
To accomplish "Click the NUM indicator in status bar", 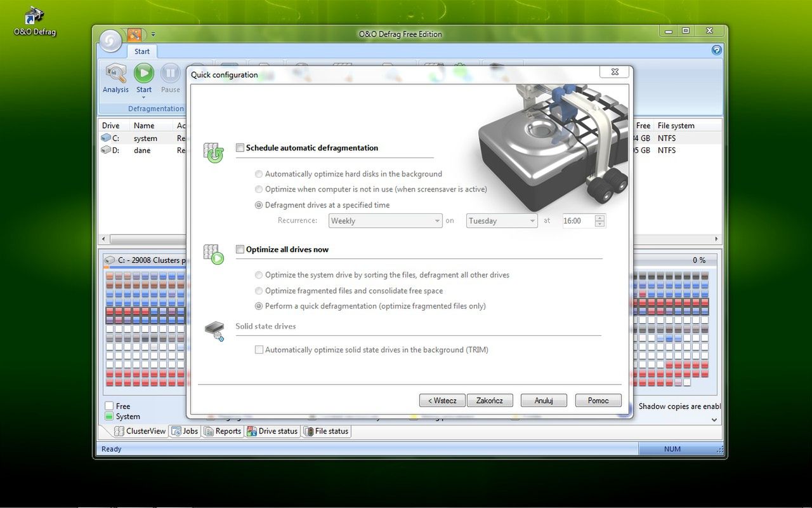I will coord(672,449).
